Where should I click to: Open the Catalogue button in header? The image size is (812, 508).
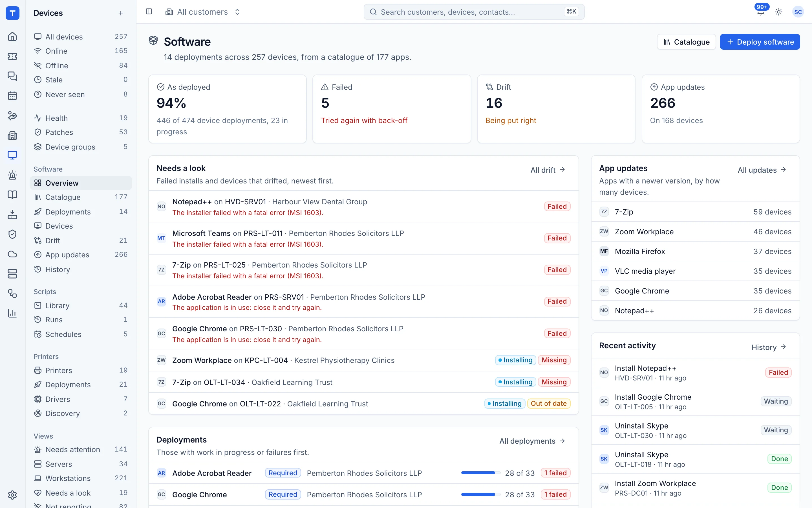click(x=686, y=42)
